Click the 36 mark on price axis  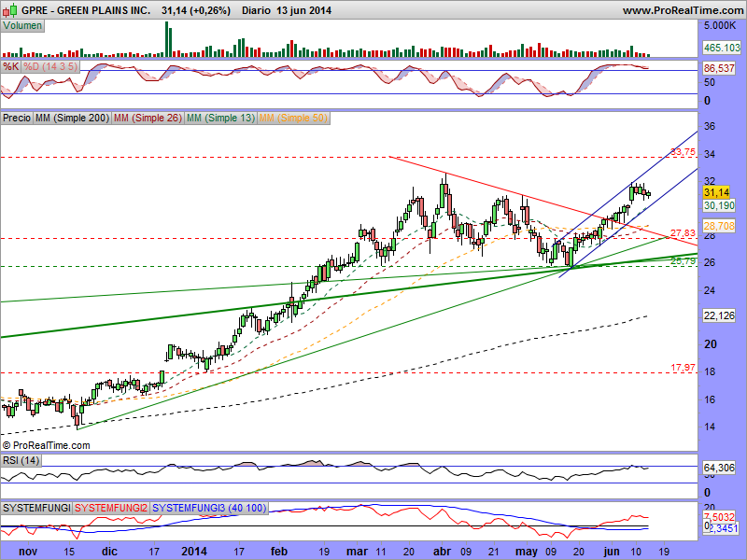click(x=710, y=127)
